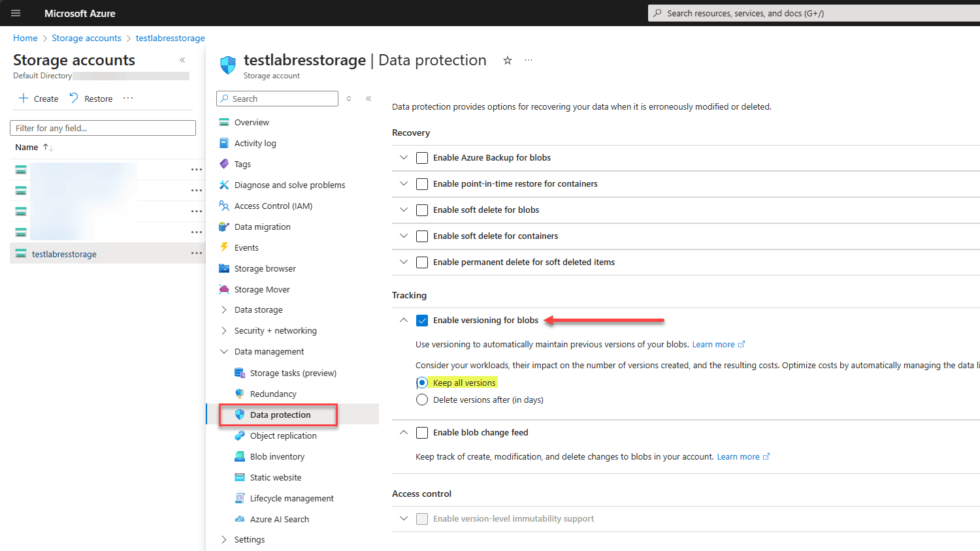
Task: Open Activity log menu item
Action: pyautogui.click(x=255, y=143)
